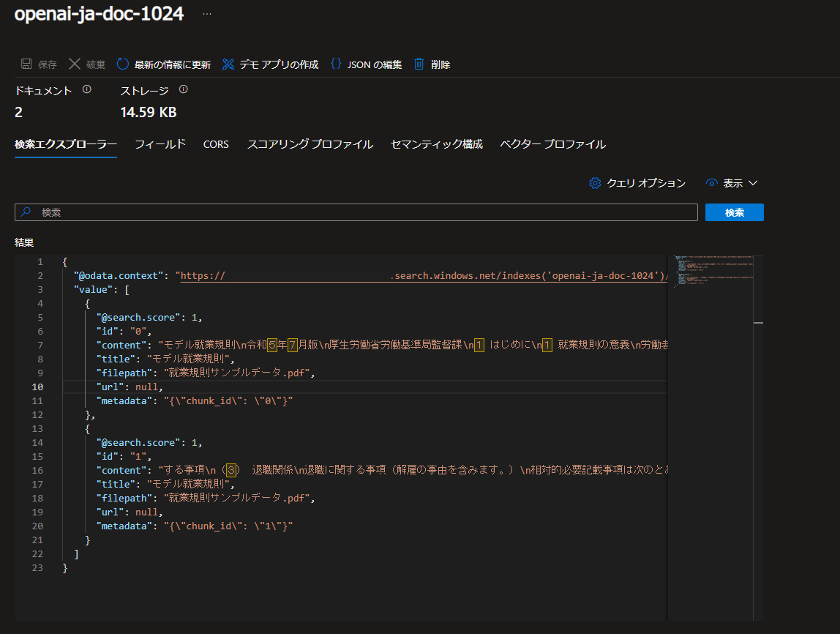Click 最新の情報に更新 label text
The height and width of the screenshot is (634, 840).
tap(173, 64)
